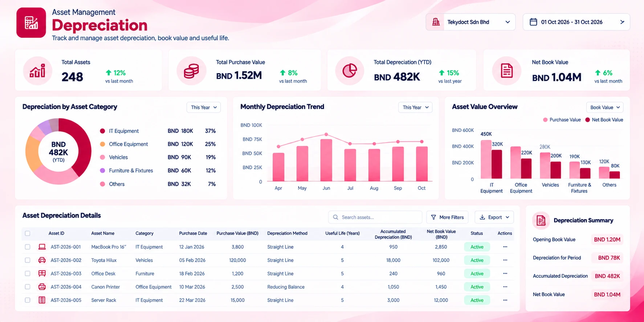This screenshot has width=644, height=322.
Task: Click the Depreciation Summary report icon
Action: (541, 220)
